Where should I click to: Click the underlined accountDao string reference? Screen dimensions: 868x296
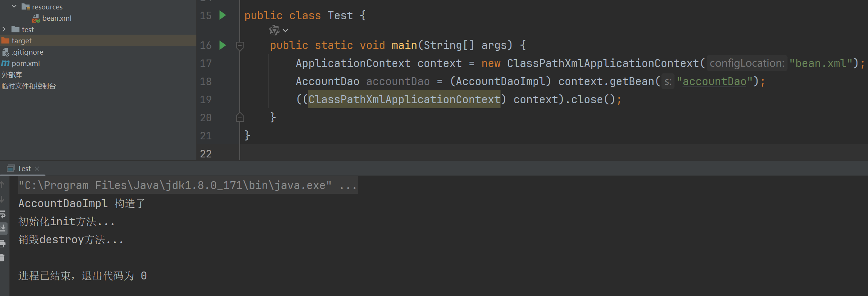click(714, 81)
